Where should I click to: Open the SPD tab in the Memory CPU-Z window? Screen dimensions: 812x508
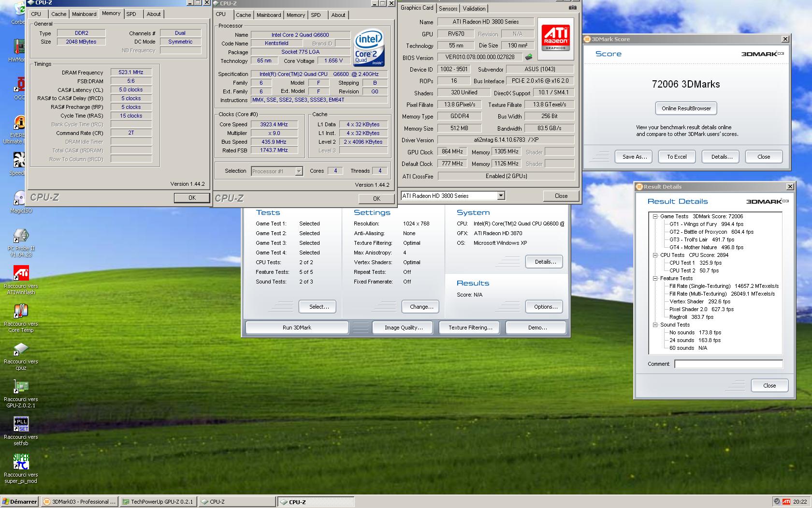click(x=131, y=14)
